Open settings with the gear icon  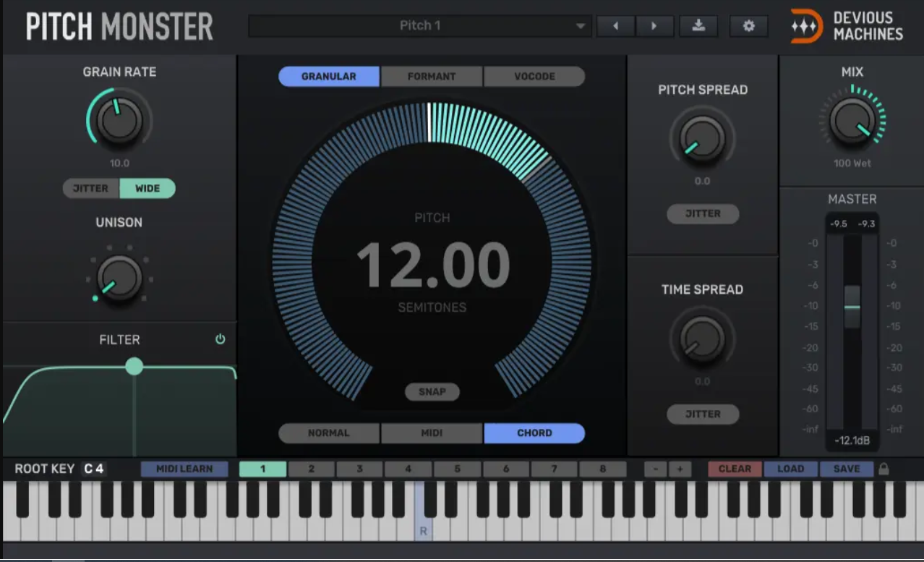point(748,26)
